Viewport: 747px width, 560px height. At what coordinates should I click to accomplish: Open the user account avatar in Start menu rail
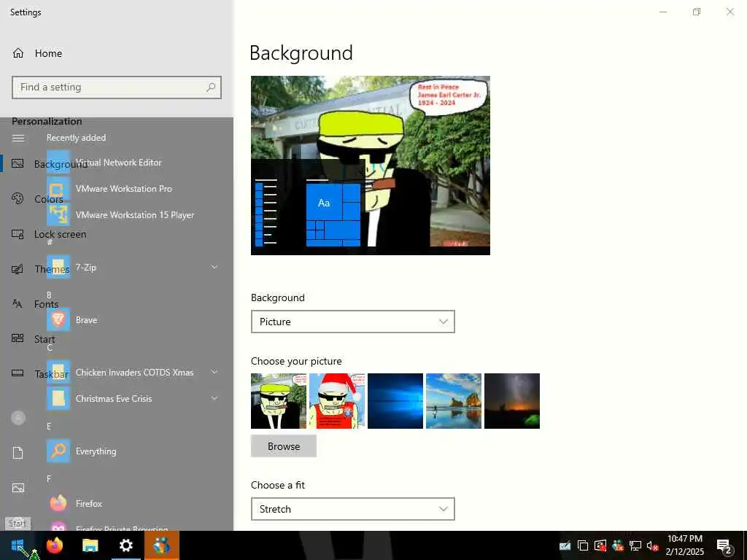pos(18,418)
